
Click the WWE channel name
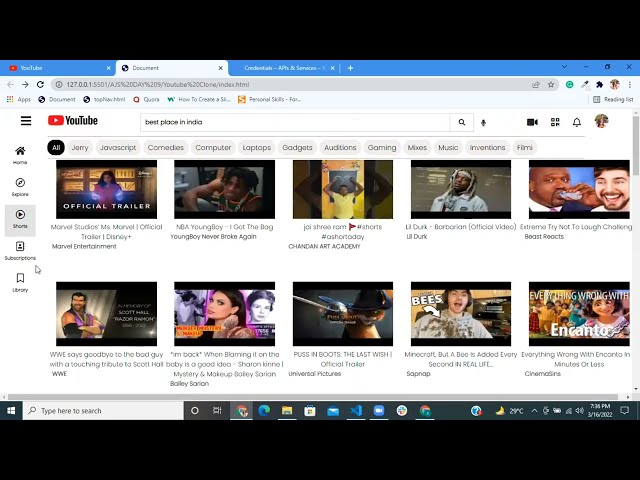pyautogui.click(x=59, y=373)
